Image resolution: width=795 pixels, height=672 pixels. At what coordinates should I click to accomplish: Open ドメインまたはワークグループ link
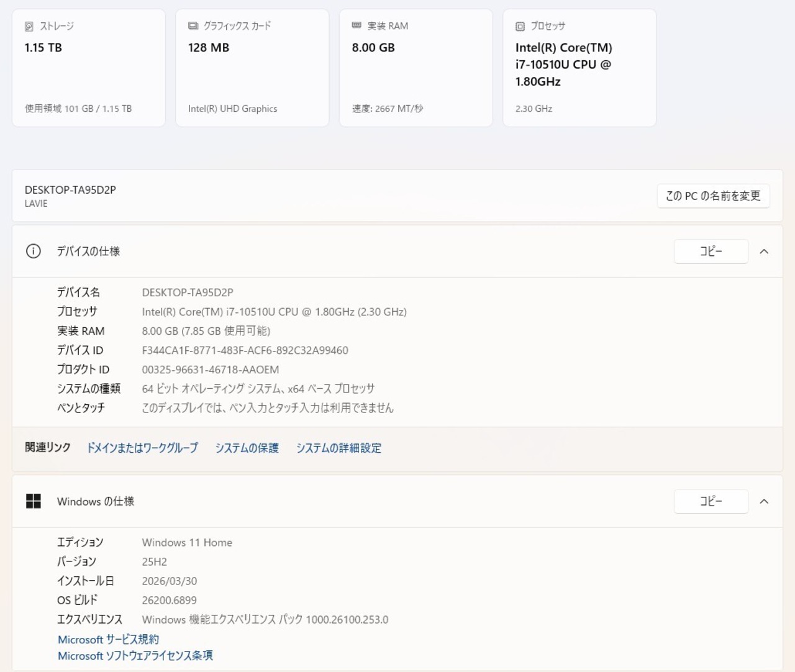(142, 448)
